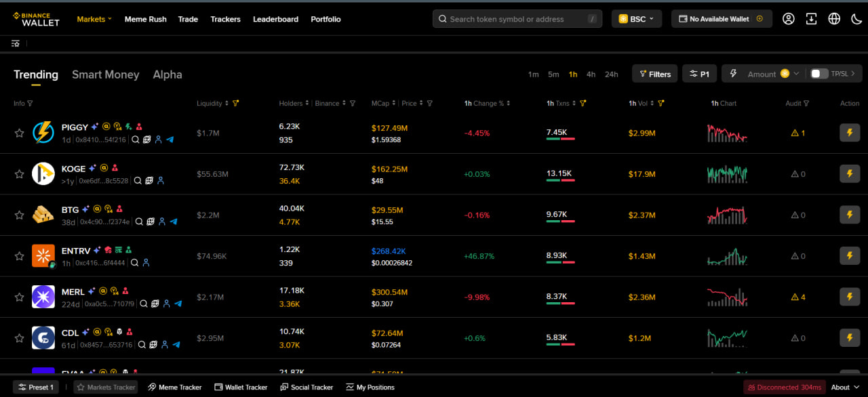Click the quick buy lightning button for KOGE

pyautogui.click(x=850, y=174)
